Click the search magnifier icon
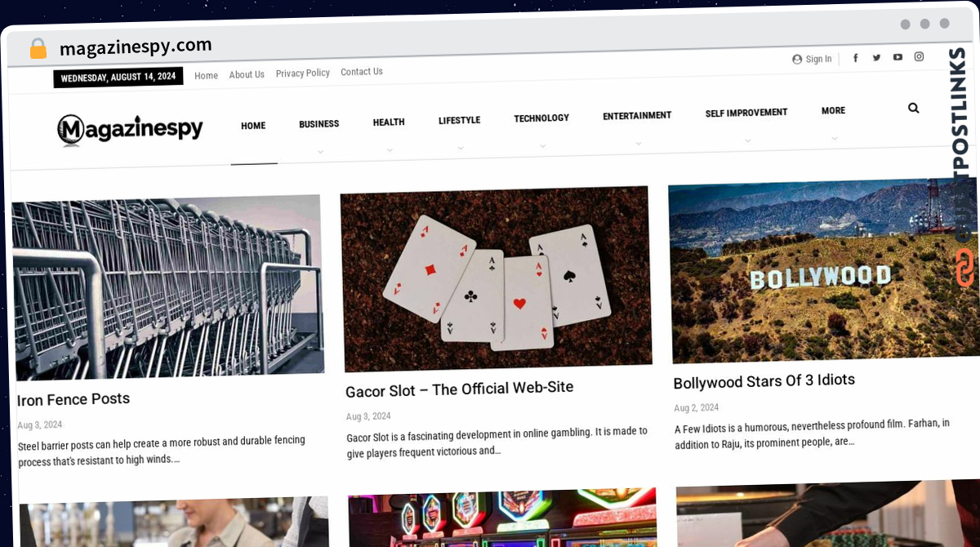The image size is (980, 547). (x=913, y=108)
